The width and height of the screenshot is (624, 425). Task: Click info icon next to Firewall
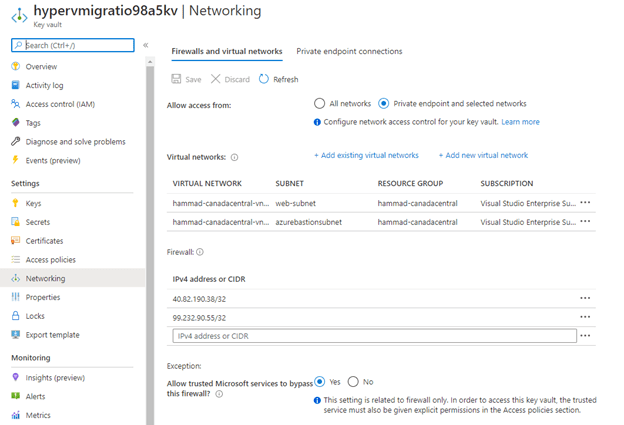(x=200, y=252)
